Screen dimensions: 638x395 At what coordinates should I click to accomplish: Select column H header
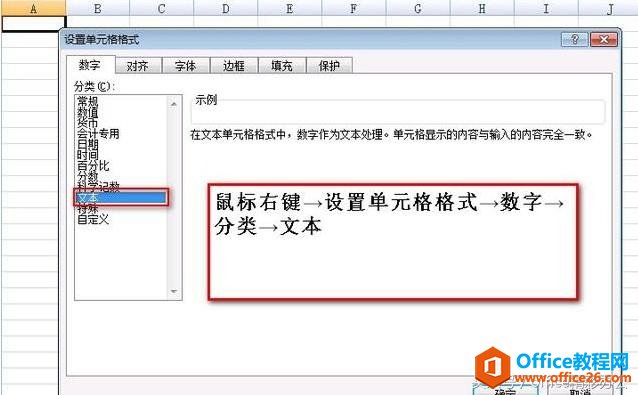[x=482, y=8]
